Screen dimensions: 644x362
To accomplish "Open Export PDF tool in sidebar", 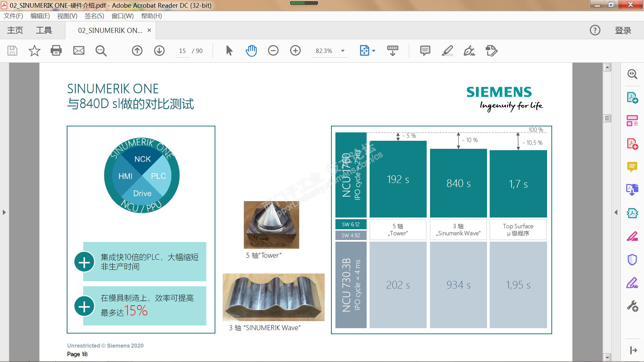I will pos(632,98).
